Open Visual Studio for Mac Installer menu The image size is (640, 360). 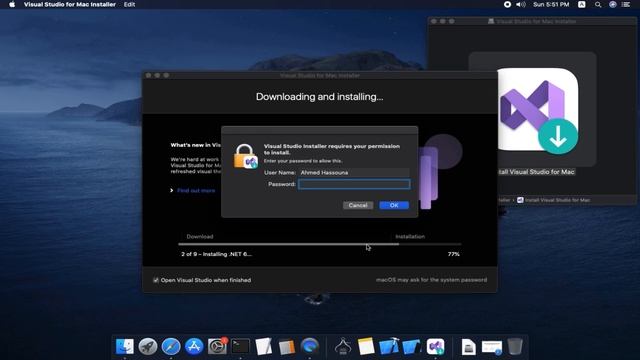tap(70, 4)
